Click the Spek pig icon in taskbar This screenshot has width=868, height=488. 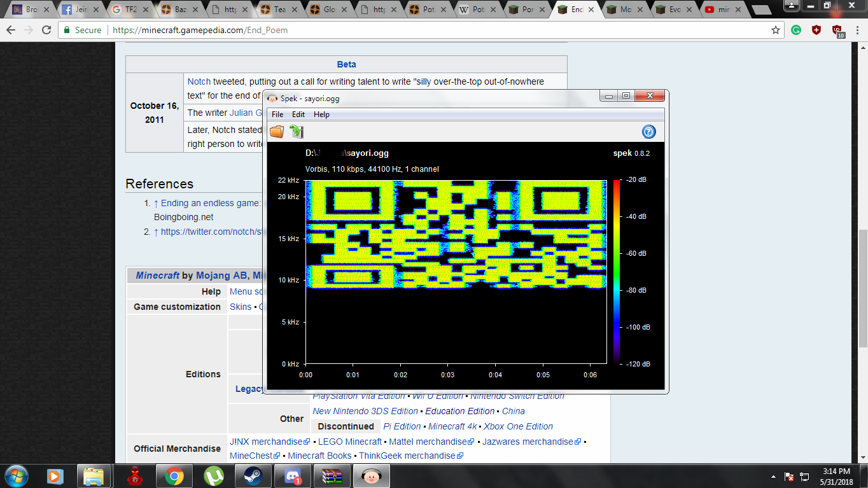click(x=372, y=475)
